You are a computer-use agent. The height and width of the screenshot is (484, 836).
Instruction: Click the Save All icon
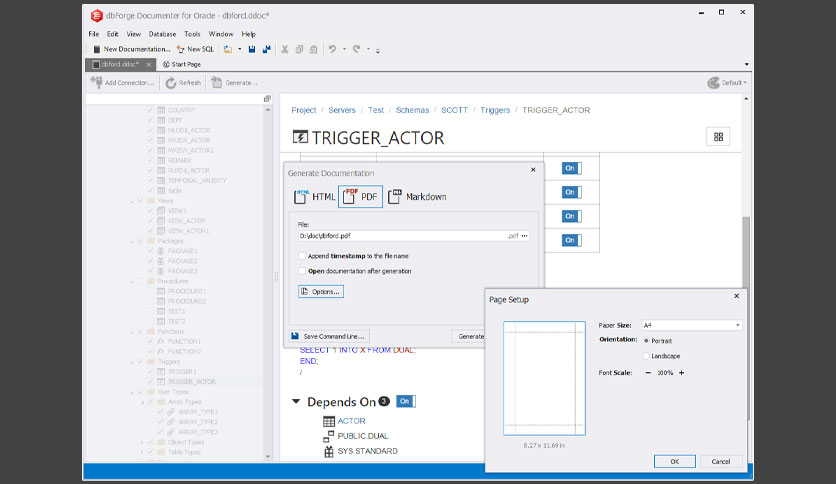266,49
